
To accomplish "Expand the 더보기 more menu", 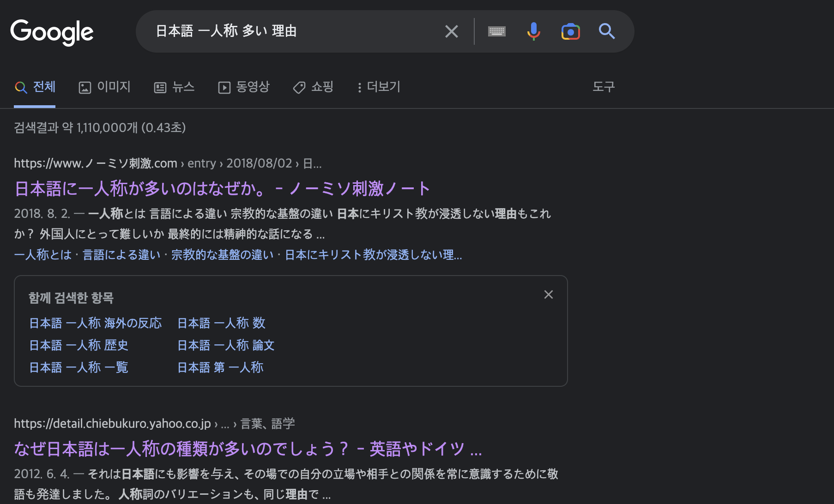I will (x=379, y=87).
